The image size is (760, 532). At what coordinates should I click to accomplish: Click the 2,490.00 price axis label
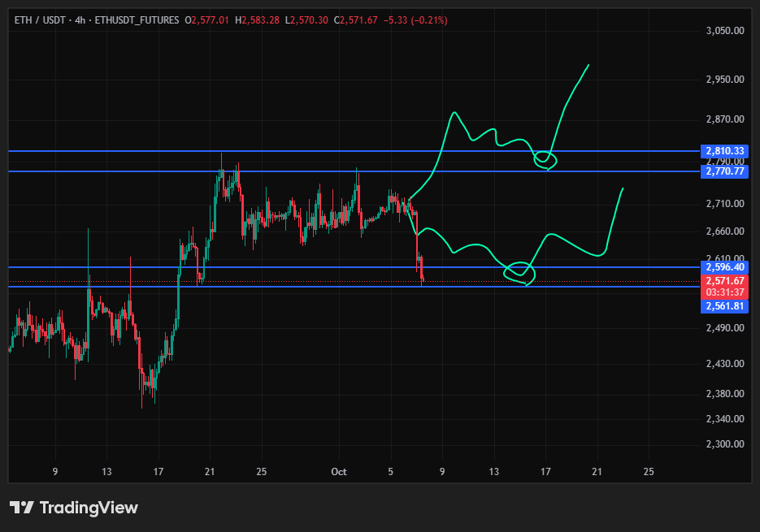coord(725,328)
